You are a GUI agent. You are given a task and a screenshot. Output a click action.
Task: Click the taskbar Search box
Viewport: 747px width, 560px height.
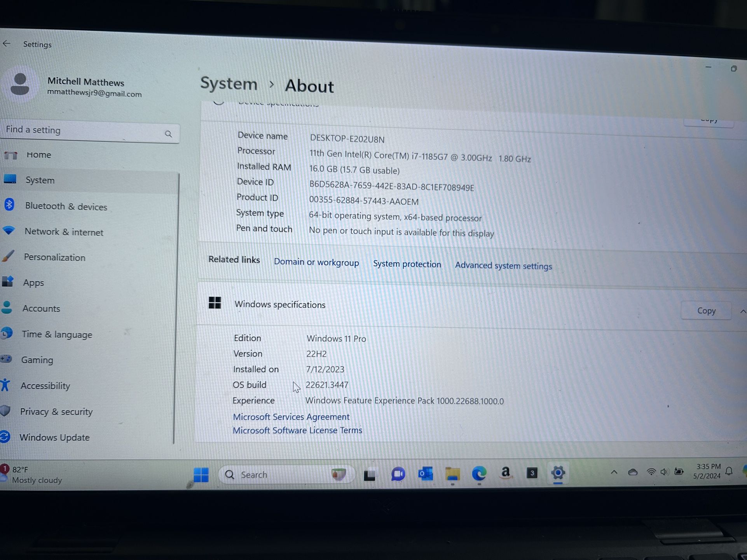tap(286, 475)
